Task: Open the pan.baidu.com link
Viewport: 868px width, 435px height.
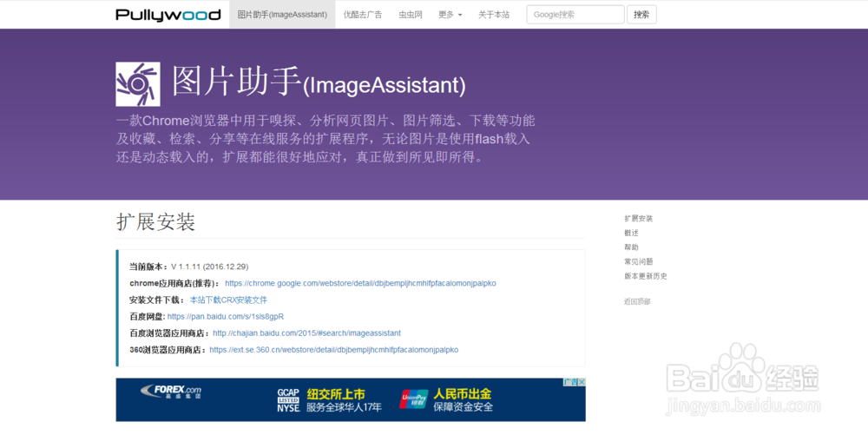Action: point(226,317)
